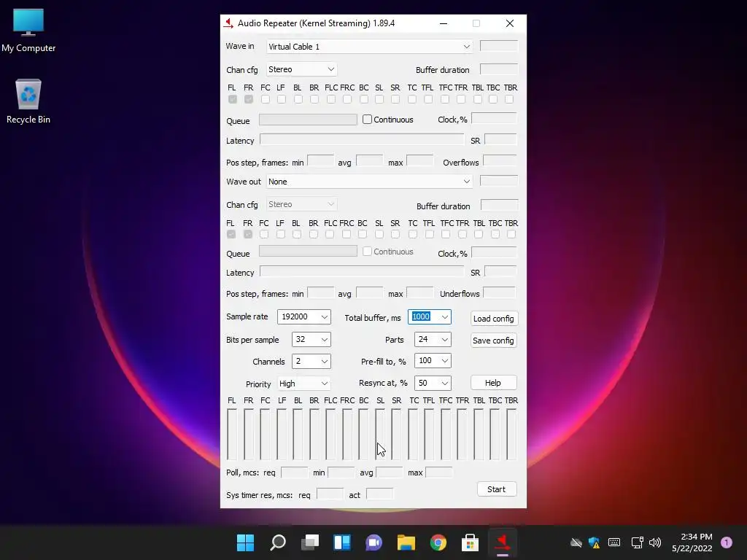Select the Recycle Bin desktop icon

(28, 101)
